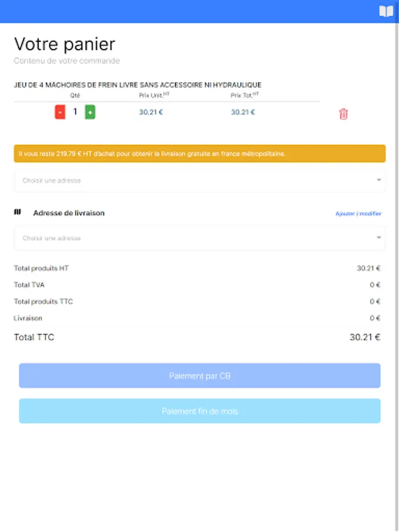
Task: Click the 'Choisir une adresse' placeholder under Adresse de livraison
Action: point(52,238)
